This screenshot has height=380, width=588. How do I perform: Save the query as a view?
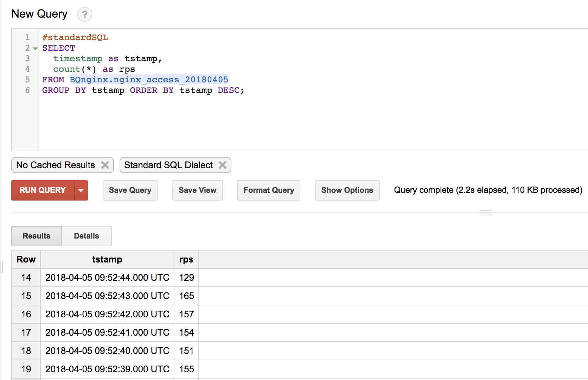coord(197,190)
